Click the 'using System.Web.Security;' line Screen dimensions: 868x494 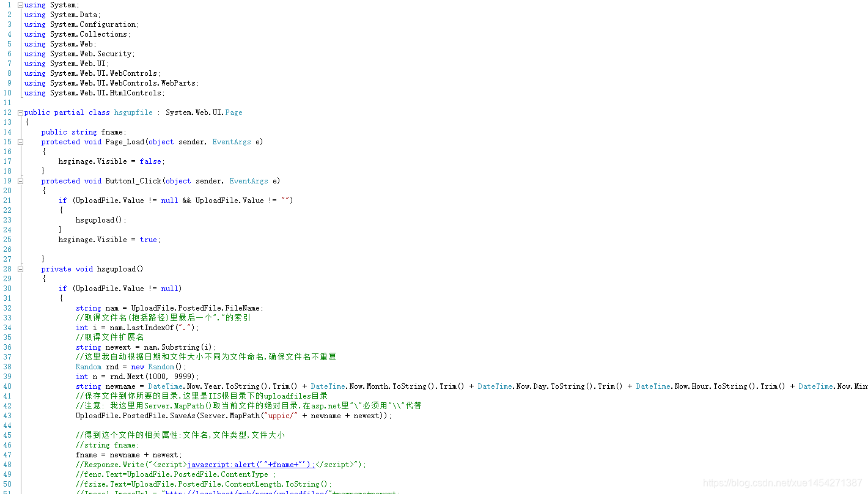click(x=80, y=54)
